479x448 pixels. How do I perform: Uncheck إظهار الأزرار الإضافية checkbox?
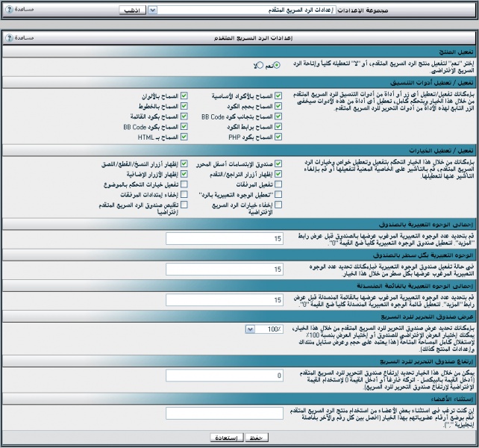[x=184, y=173]
